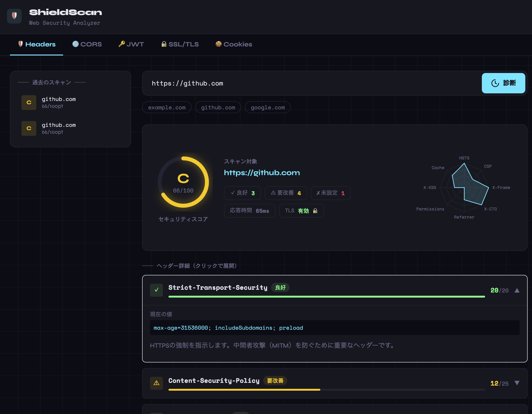The image size is (532, 414).
Task: Click Strict-Transport-Security header title
Action: [x=218, y=288]
